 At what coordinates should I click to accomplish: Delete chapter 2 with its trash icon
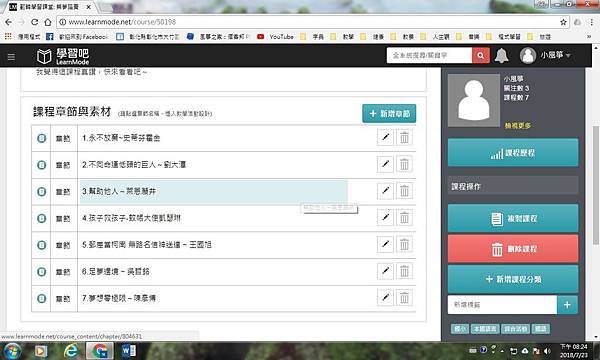coord(404,164)
